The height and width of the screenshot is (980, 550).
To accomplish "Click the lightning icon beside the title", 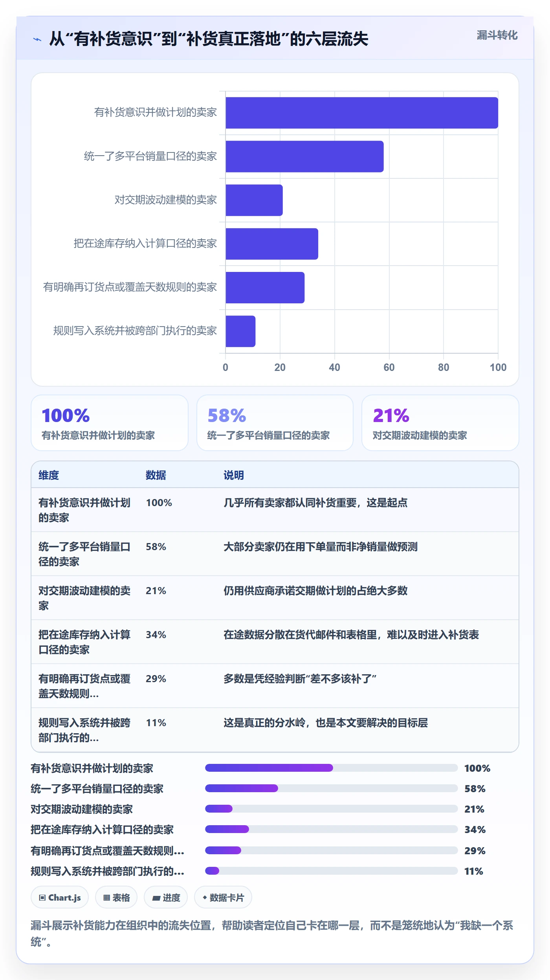I will pos(37,39).
